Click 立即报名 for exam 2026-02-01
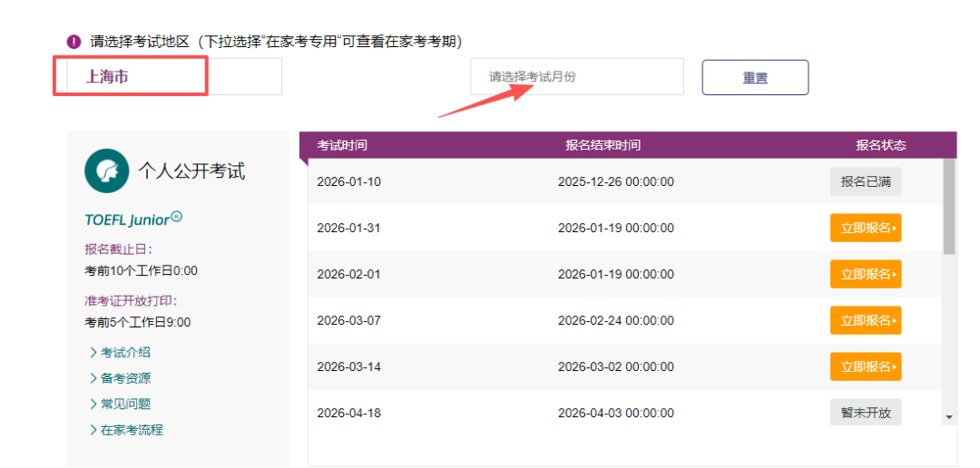Viewport: 980px width, 468px height. point(866,274)
